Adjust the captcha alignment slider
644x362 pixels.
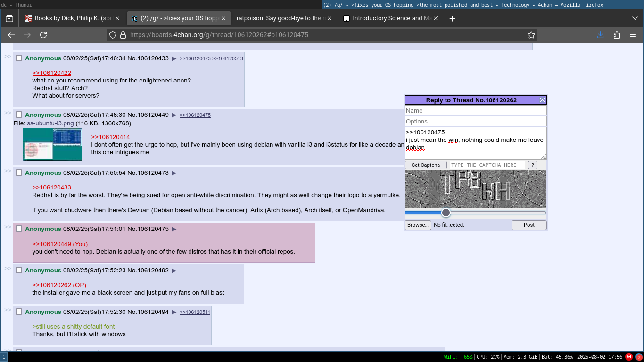point(446,213)
